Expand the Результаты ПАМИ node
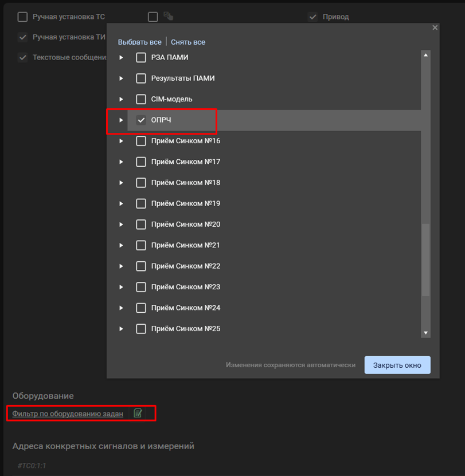465x476 pixels. click(x=121, y=78)
